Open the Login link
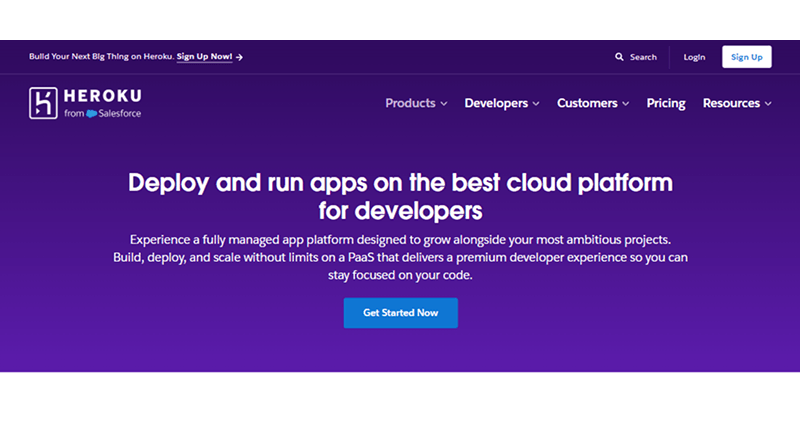Screen dimensions: 800x445 694,57
